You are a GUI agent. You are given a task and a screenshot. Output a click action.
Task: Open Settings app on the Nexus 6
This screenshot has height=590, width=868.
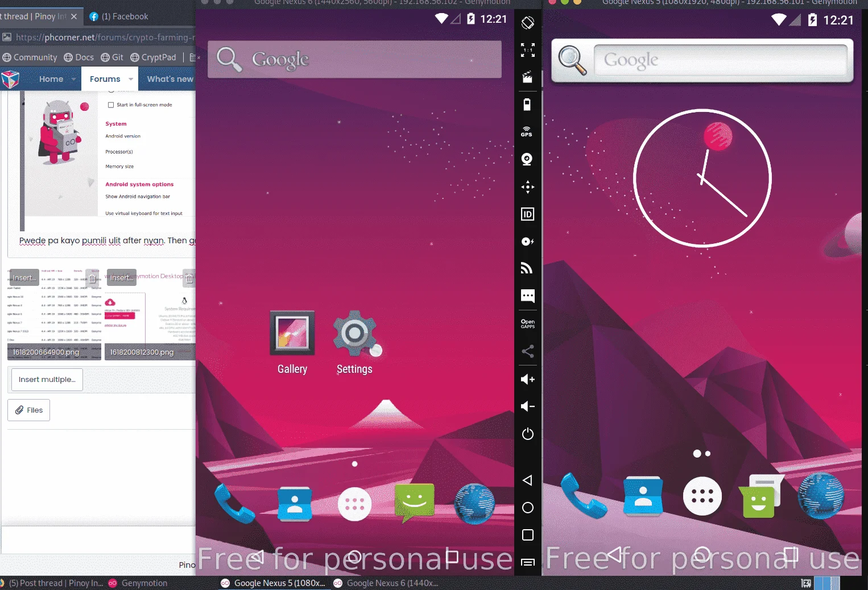[354, 343]
